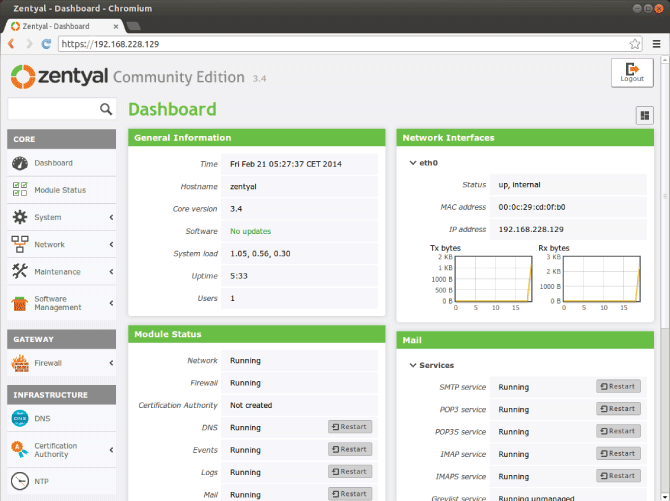Expand the Certification Authority menu arrow
670x501 pixels.
click(111, 450)
